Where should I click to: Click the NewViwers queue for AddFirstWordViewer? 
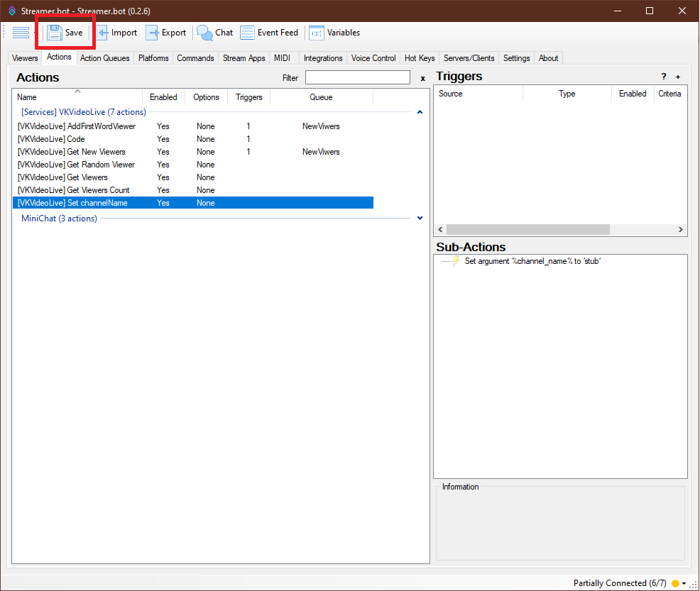321,126
